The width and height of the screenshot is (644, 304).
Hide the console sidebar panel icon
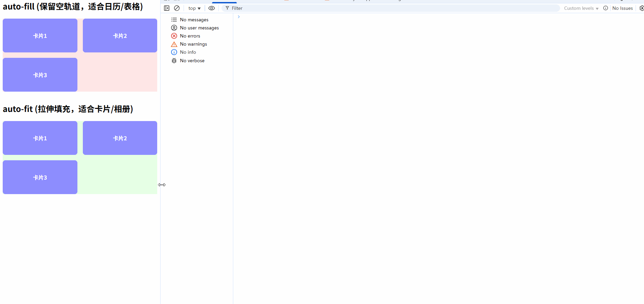[x=167, y=8]
